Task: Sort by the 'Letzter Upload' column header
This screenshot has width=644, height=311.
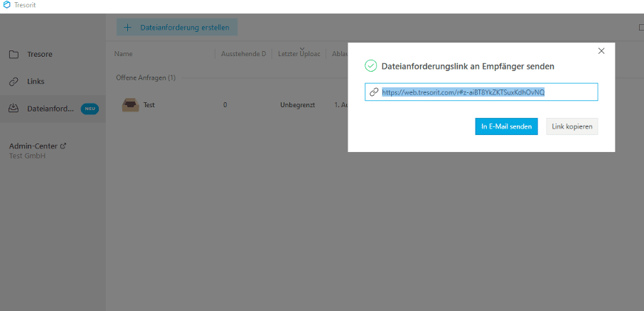Action: click(x=299, y=54)
